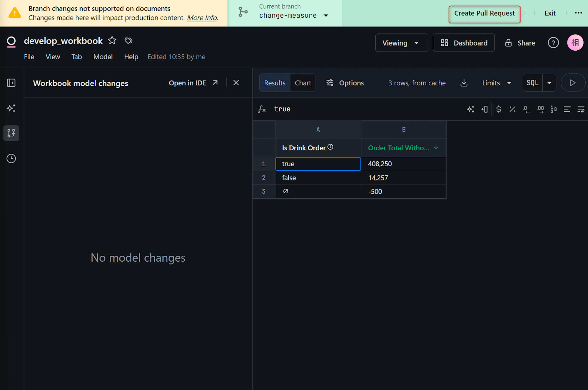This screenshot has height=390, width=588.
Task: Open the history clock icon
Action: pos(11,158)
